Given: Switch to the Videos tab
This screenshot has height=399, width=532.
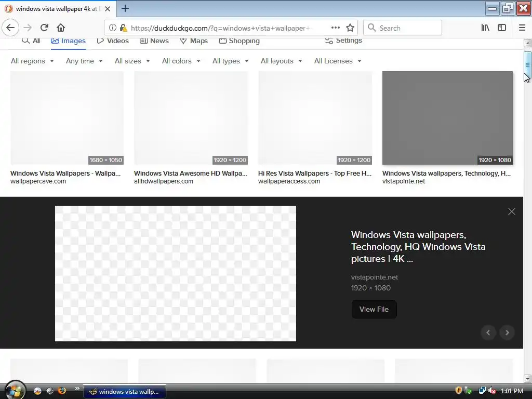Looking at the screenshot, I should (113, 41).
